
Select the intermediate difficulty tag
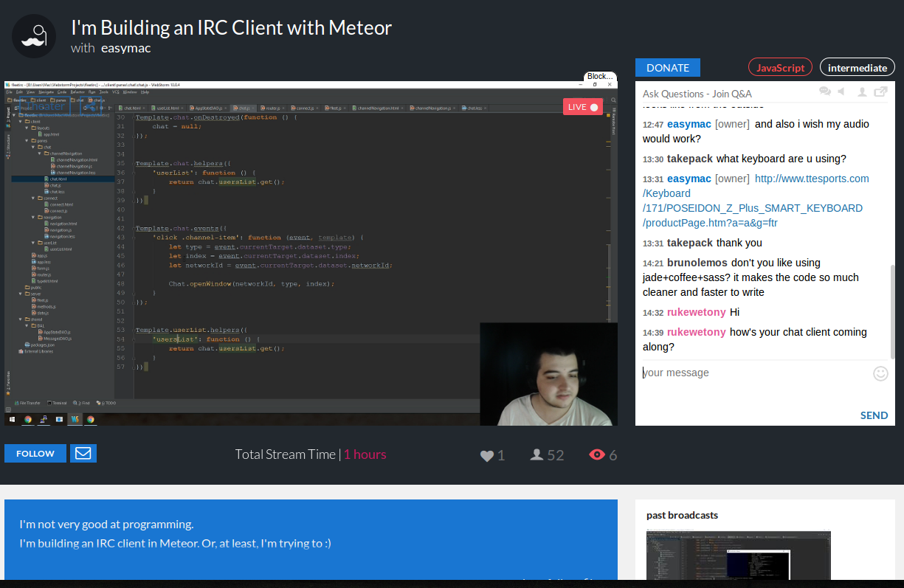point(858,67)
